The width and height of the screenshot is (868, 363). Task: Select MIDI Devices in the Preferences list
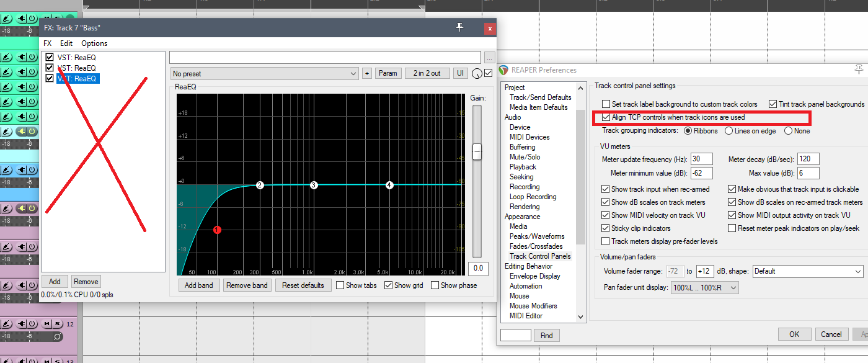529,137
